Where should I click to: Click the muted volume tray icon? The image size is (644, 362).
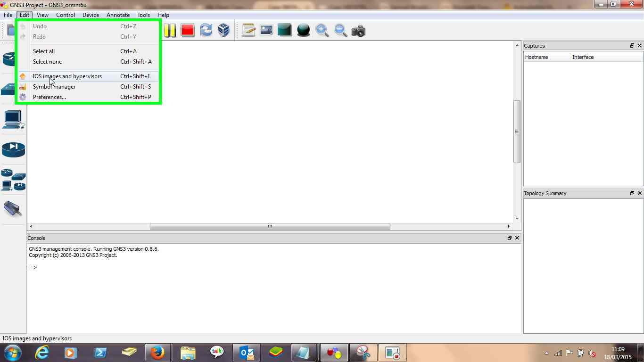(x=593, y=353)
